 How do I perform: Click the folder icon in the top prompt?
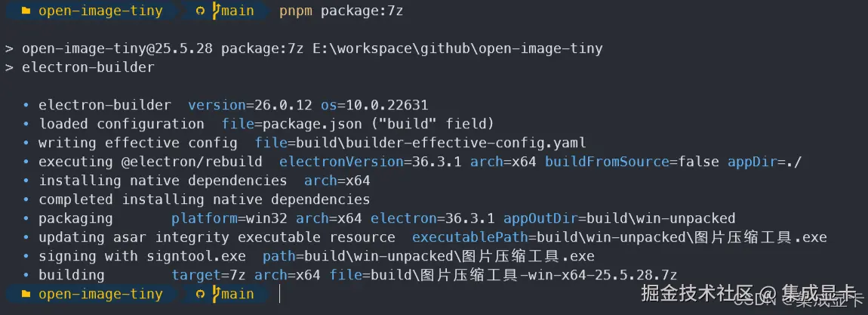point(26,11)
